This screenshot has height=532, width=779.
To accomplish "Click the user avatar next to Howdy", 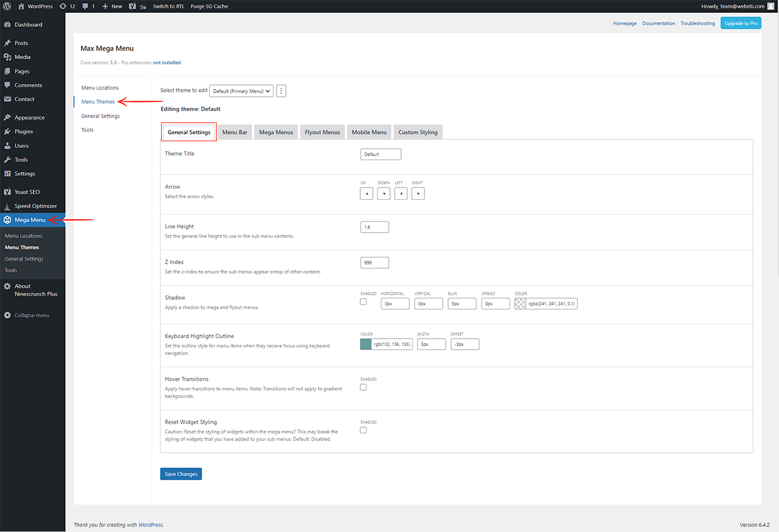I will (x=771, y=6).
